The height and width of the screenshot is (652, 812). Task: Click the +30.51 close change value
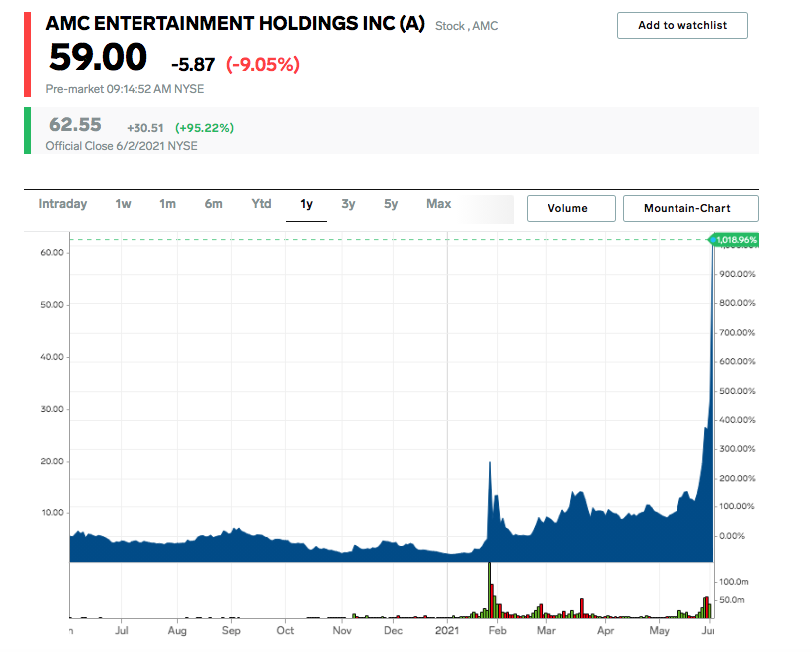[145, 128]
